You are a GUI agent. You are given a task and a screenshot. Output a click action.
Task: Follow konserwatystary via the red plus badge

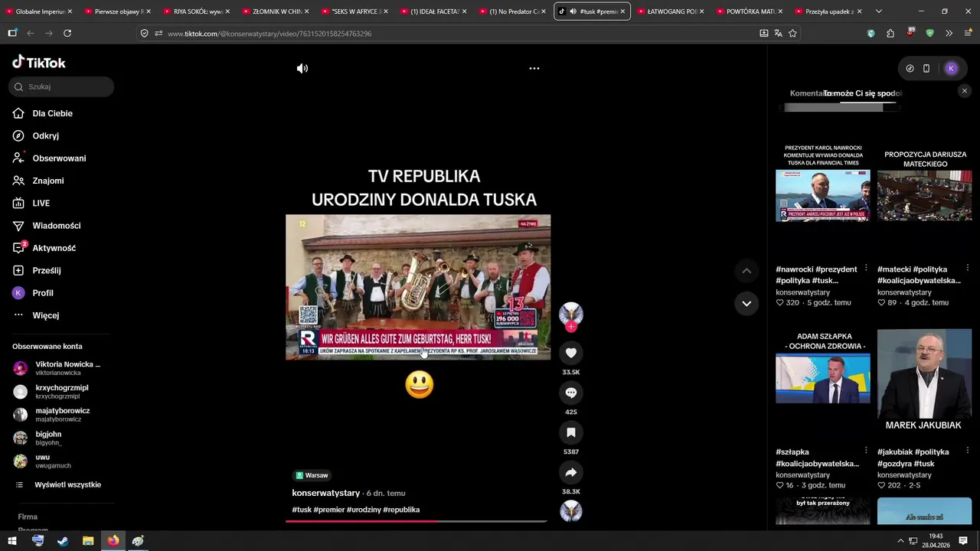pyautogui.click(x=571, y=327)
